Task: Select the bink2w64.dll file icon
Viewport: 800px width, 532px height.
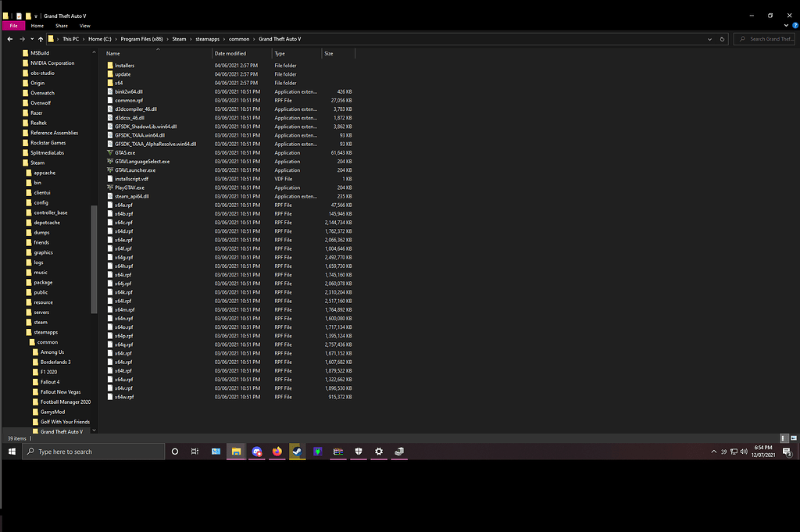Action: 110,92
